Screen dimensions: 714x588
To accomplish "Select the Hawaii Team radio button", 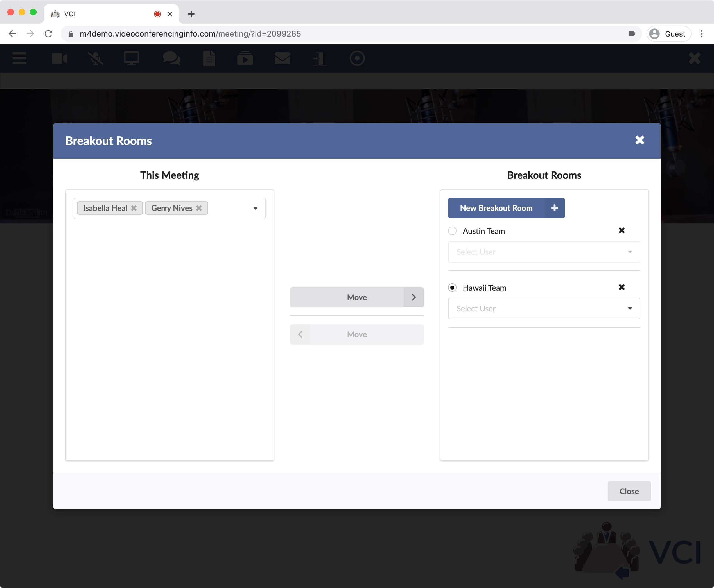I will pyautogui.click(x=453, y=288).
